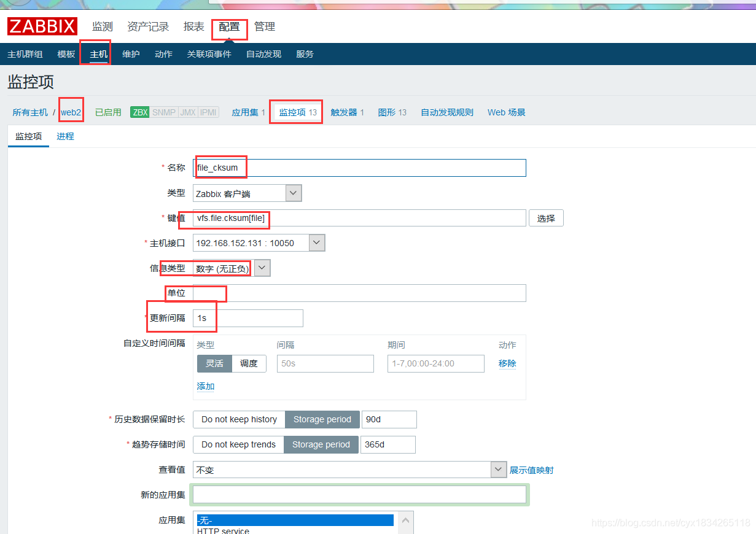Select -无- in 应用集 list

click(295, 520)
